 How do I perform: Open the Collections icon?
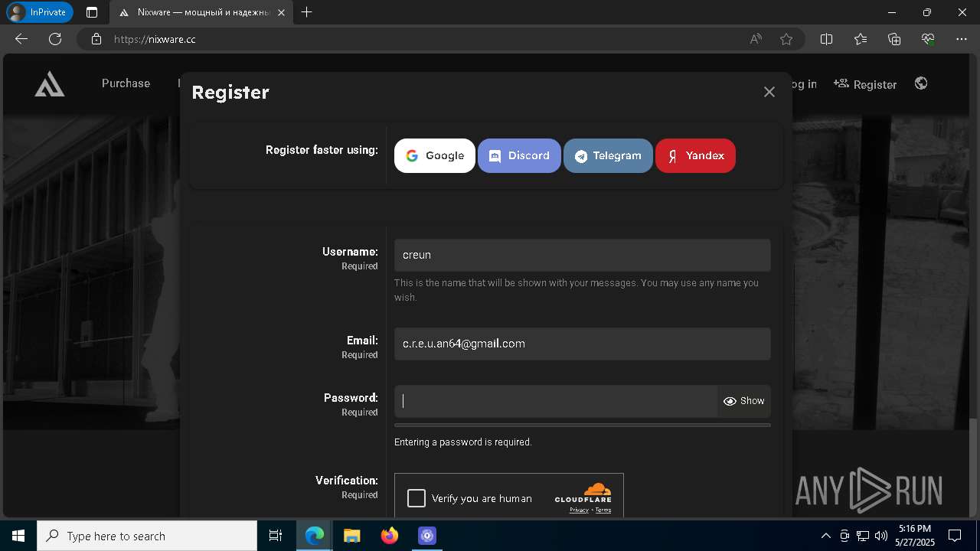click(894, 39)
